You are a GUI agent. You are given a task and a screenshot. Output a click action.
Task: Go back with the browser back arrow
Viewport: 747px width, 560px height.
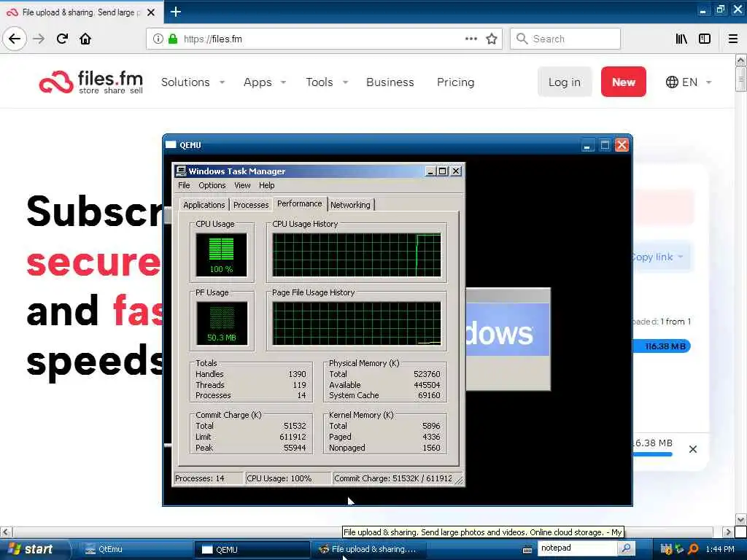[15, 39]
